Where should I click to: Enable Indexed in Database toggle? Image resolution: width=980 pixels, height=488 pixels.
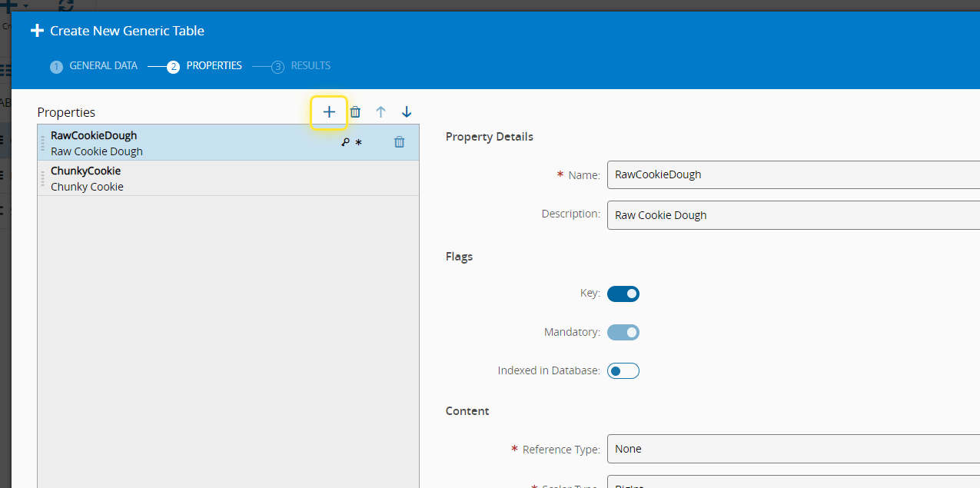tap(623, 371)
